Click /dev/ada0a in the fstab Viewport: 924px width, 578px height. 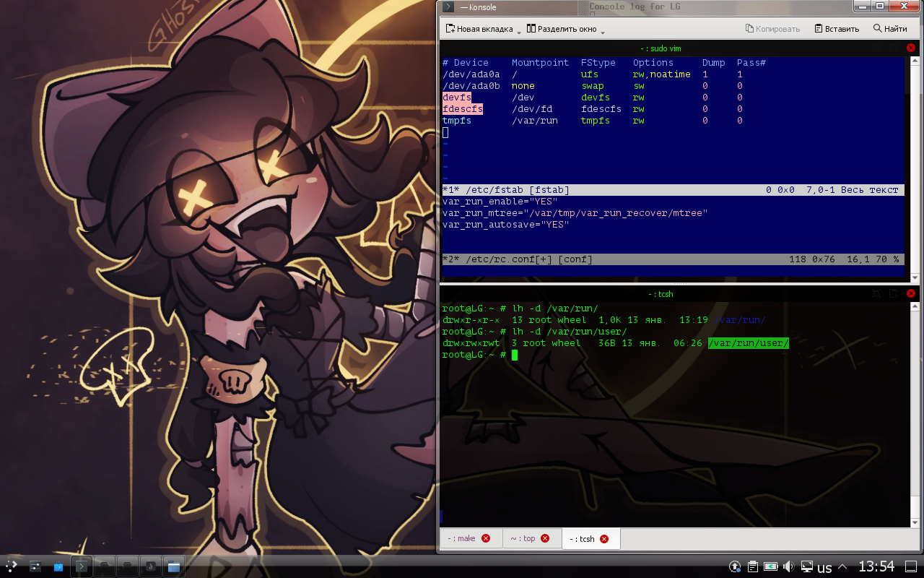click(471, 74)
